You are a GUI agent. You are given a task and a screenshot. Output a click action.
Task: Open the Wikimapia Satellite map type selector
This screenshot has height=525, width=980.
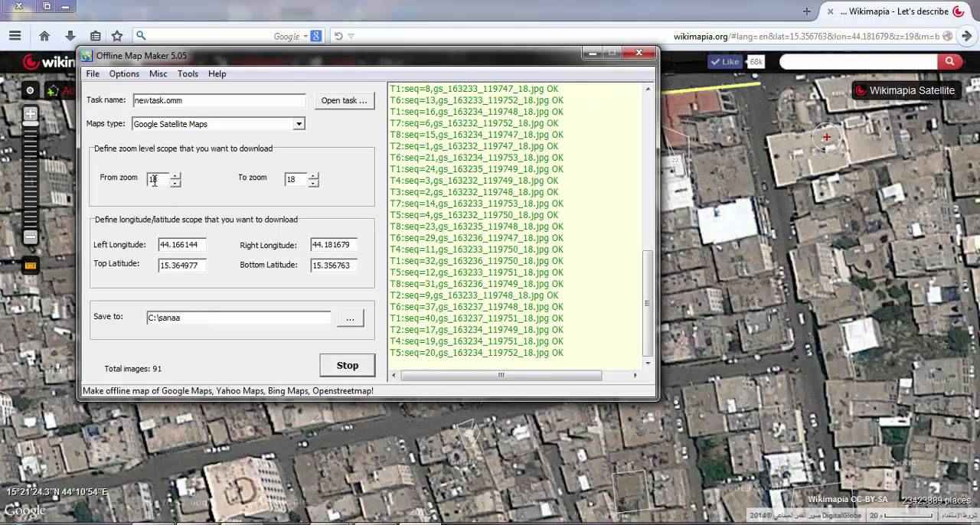(x=905, y=90)
